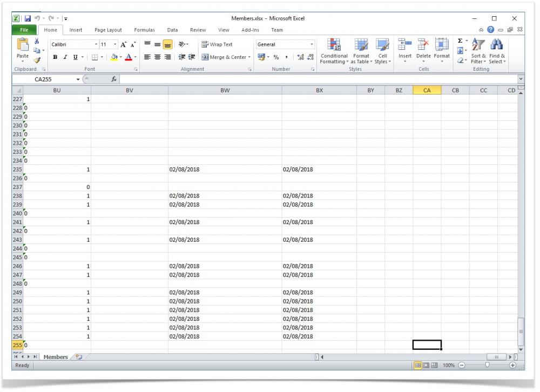Screen dimensions: 540x392
Task: Select the Members sheet tab
Action: pyautogui.click(x=56, y=357)
